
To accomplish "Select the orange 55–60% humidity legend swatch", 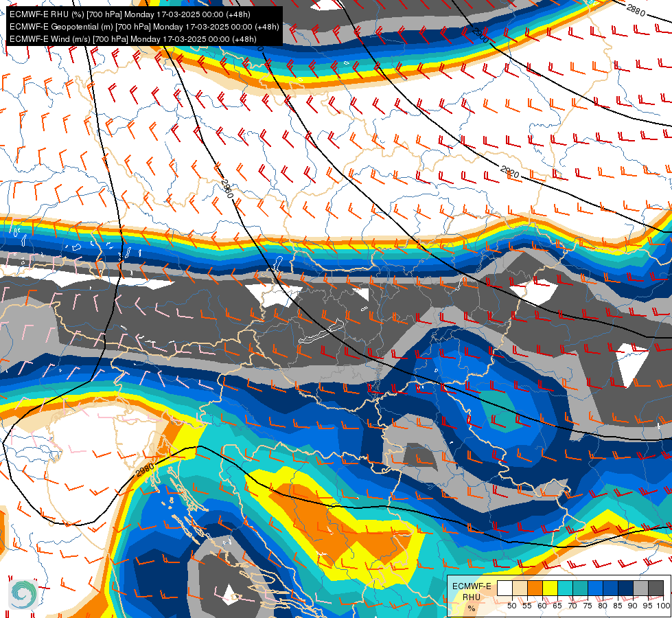I will 535,588.
